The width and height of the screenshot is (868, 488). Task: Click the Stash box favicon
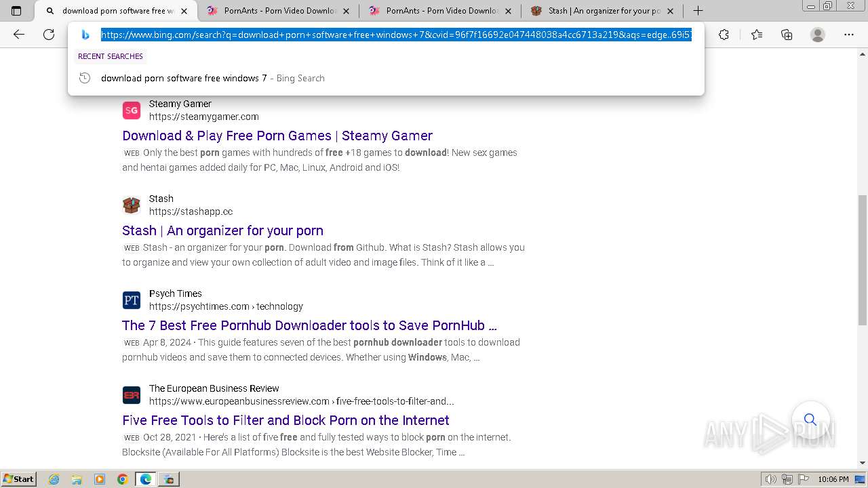(x=132, y=205)
